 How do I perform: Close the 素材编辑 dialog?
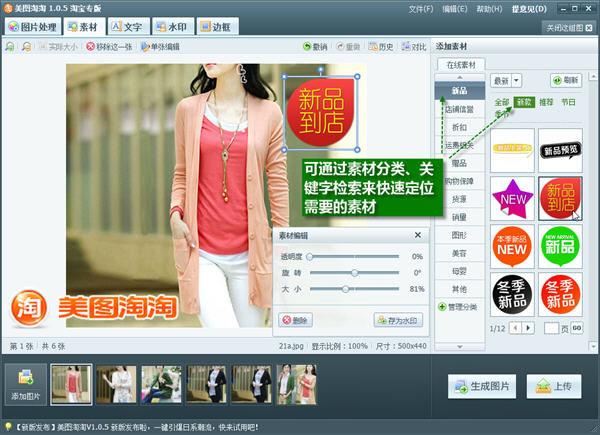click(x=418, y=235)
